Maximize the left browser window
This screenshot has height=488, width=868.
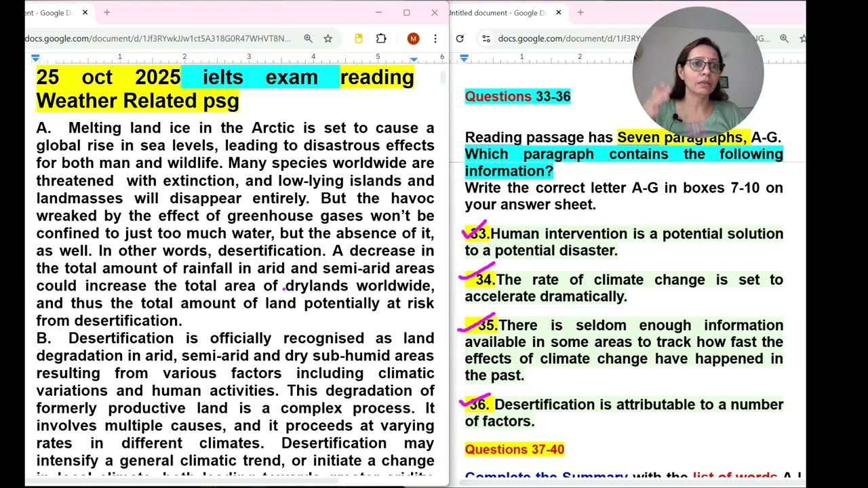click(406, 12)
